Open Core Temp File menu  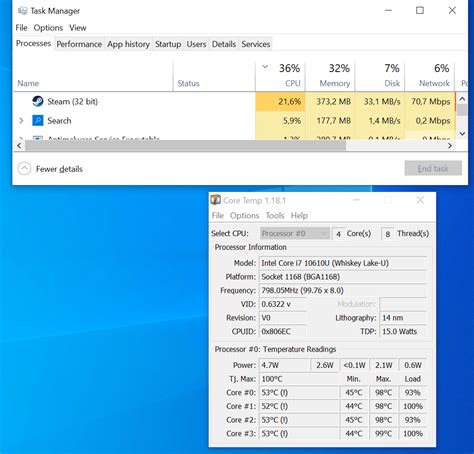pos(218,215)
